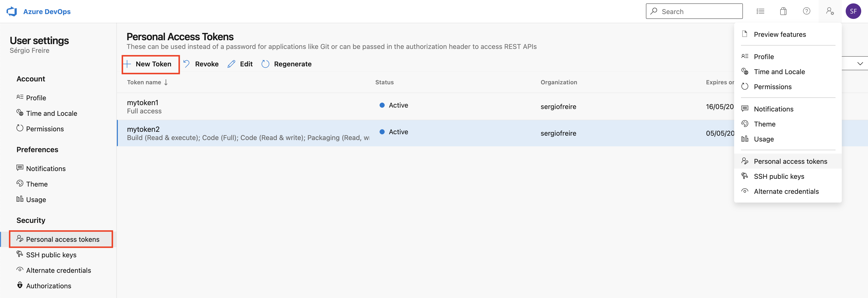Click Active status of mytoken2
The image size is (868, 298).
click(x=394, y=132)
